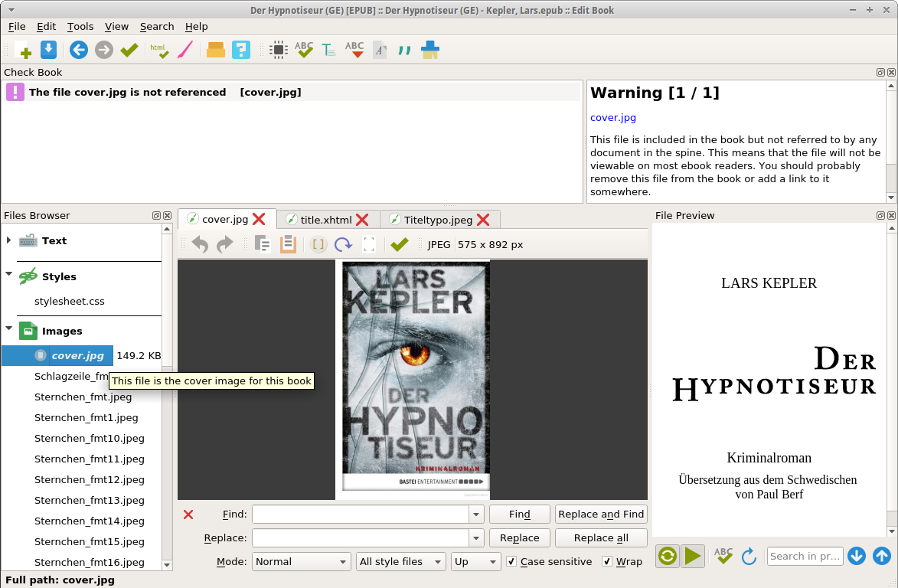This screenshot has width=898, height=588.
Task: Click the Replace all button
Action: tap(600, 538)
